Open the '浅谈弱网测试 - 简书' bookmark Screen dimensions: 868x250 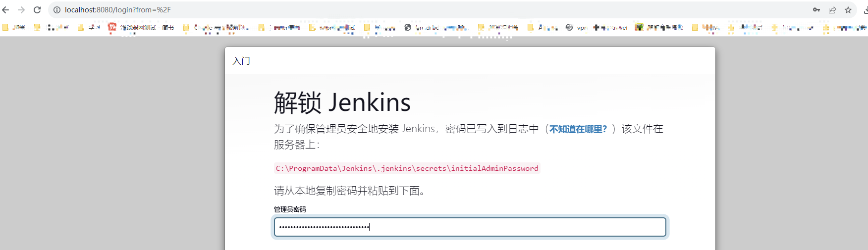click(141, 27)
